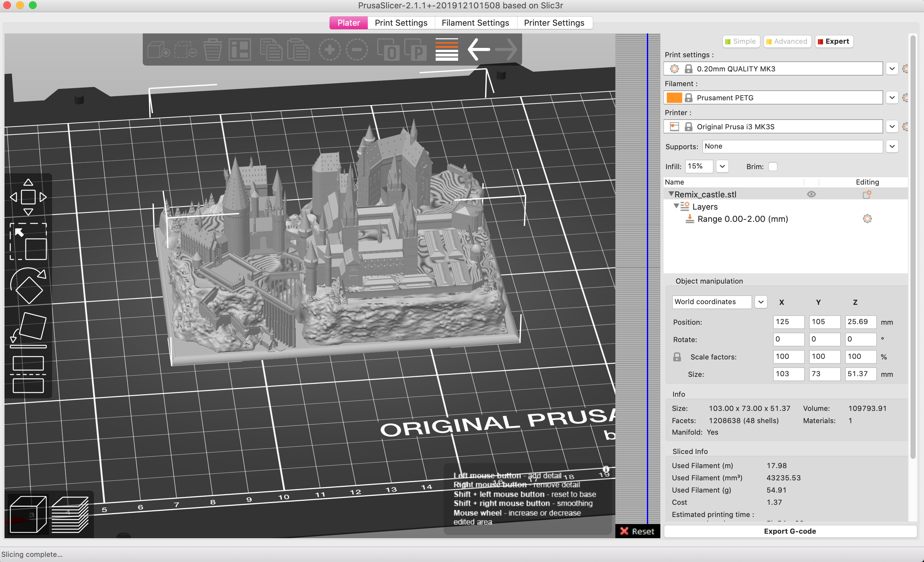Click the Redo right arrow
This screenshot has height=562, width=924.
click(506, 50)
